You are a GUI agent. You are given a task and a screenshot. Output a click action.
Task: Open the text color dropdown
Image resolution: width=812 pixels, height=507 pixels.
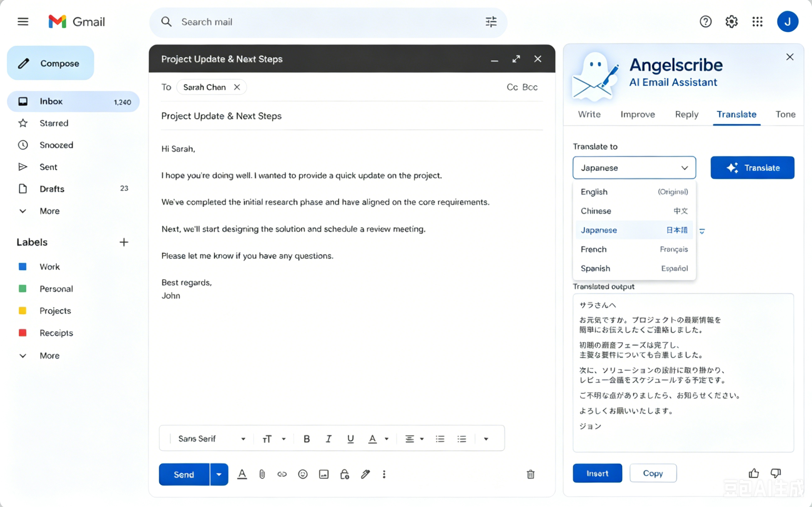click(x=378, y=439)
